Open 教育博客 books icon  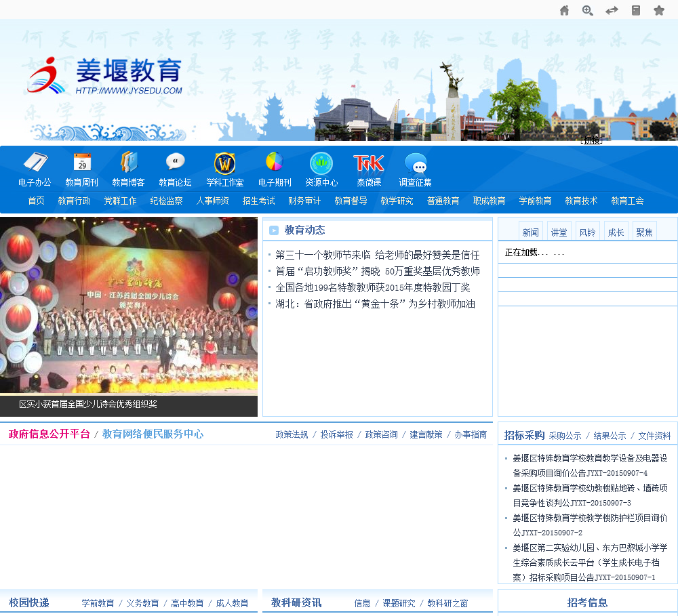pos(129,163)
